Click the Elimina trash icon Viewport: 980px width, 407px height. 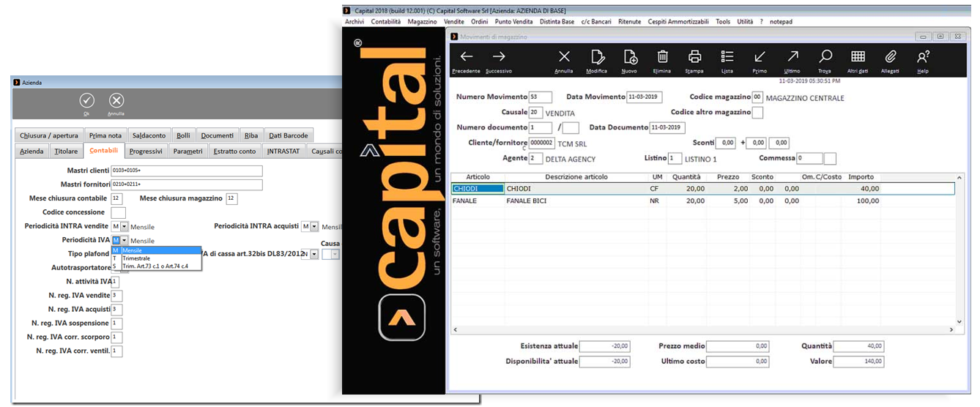(x=662, y=56)
